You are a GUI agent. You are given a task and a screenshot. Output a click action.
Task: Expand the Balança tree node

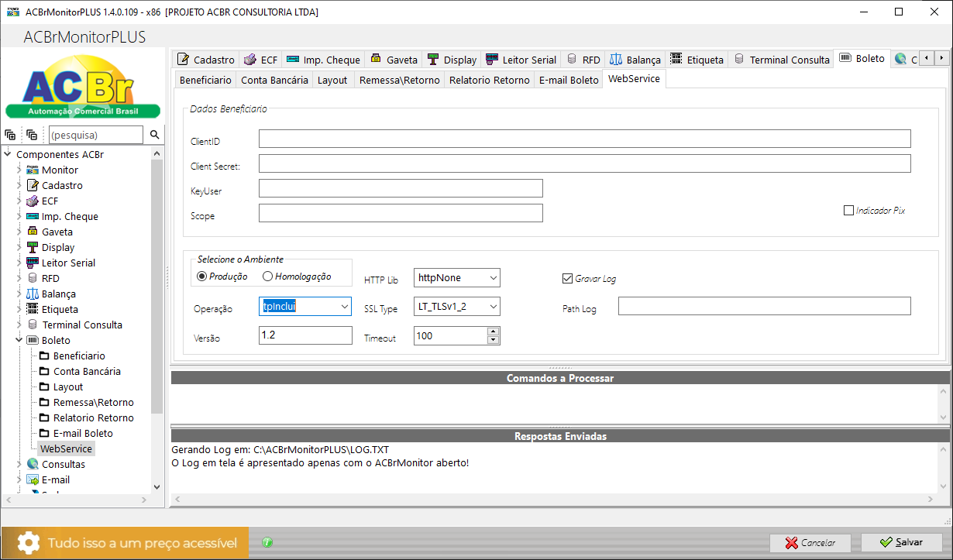(19, 294)
